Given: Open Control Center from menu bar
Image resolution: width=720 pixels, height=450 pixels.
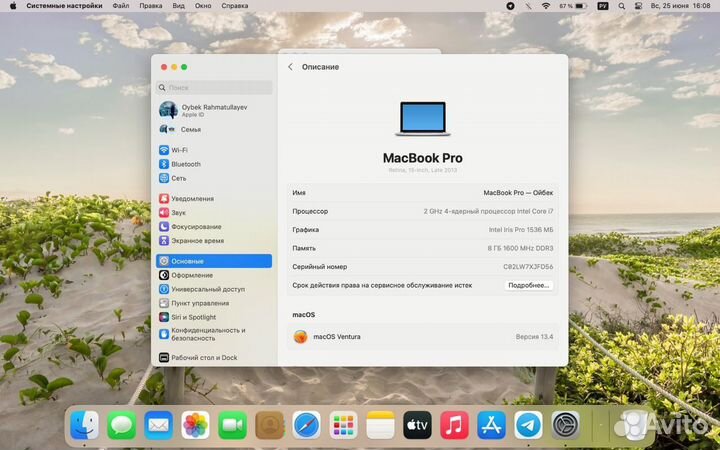Looking at the screenshot, I should (638, 6).
